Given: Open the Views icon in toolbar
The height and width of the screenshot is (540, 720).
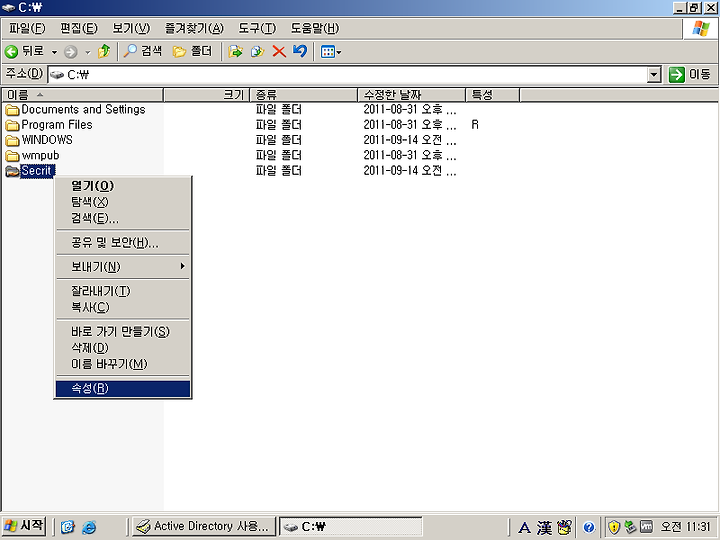Looking at the screenshot, I should (327, 51).
